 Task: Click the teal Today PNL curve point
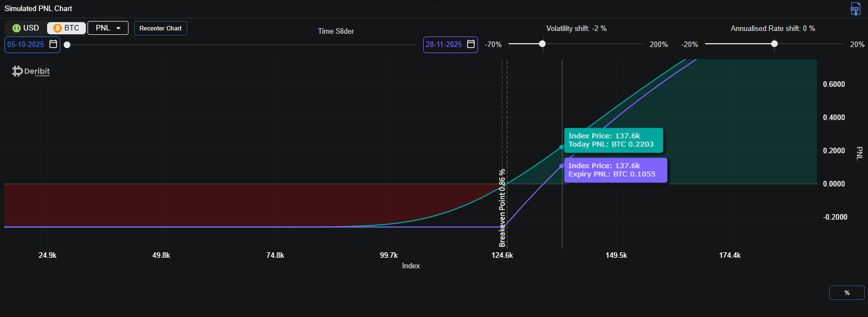point(562,147)
